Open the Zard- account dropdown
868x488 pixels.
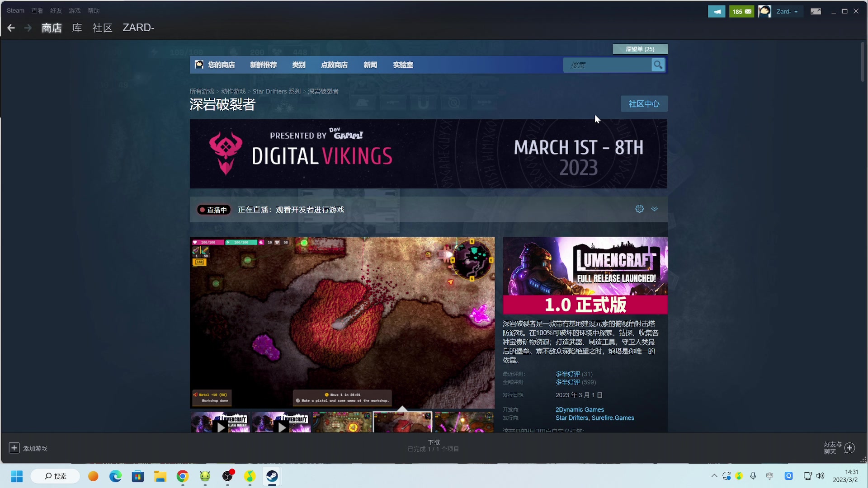787,11
